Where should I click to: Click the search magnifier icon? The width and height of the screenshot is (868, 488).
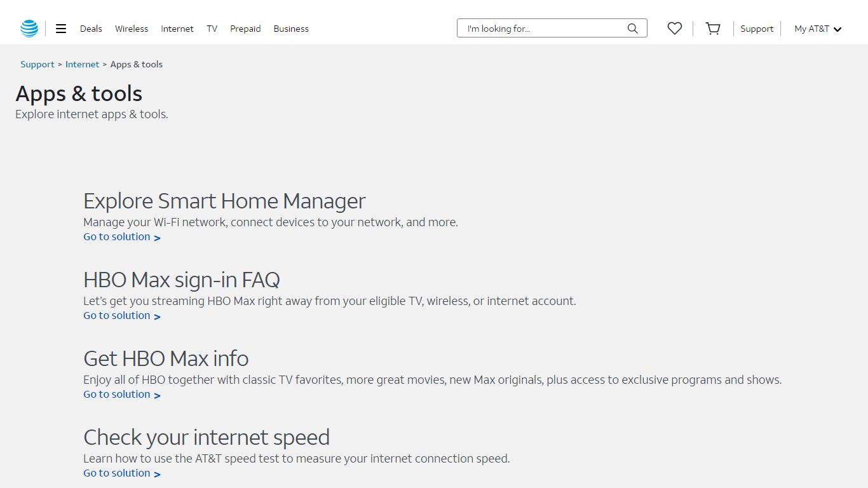point(632,28)
